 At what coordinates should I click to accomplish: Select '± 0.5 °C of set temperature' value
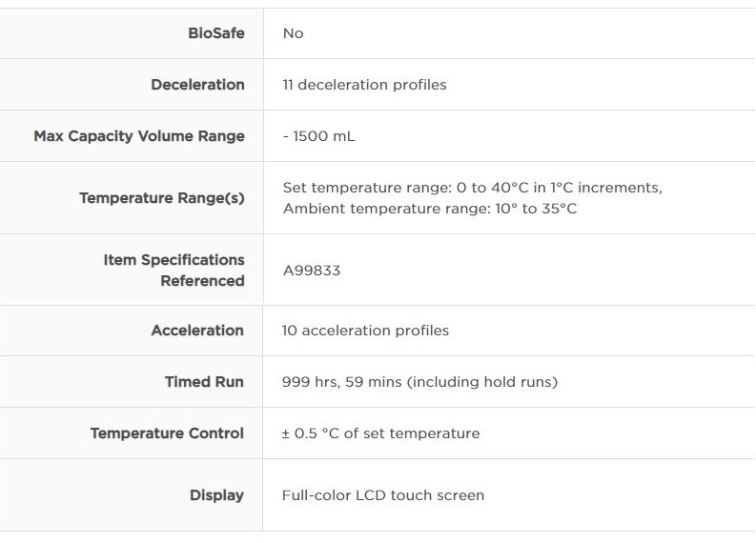click(x=380, y=433)
